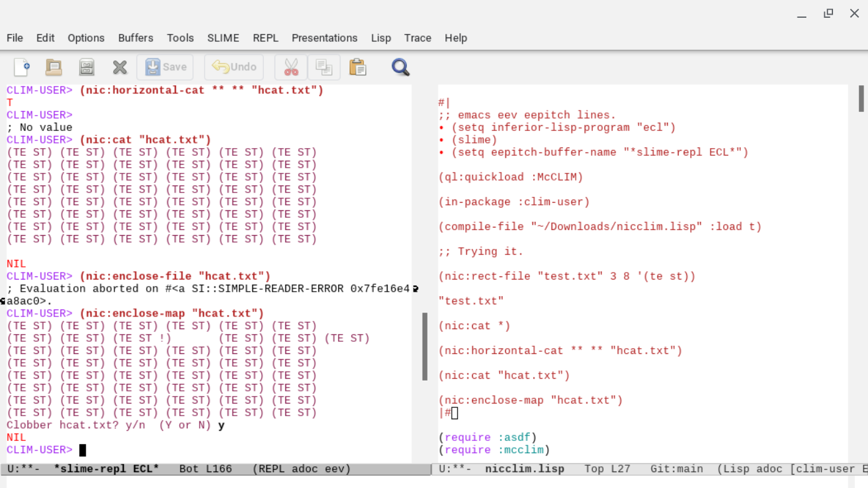Search with the magnifying glass icon
Viewport: 868px width, 488px height.
pyautogui.click(x=400, y=67)
